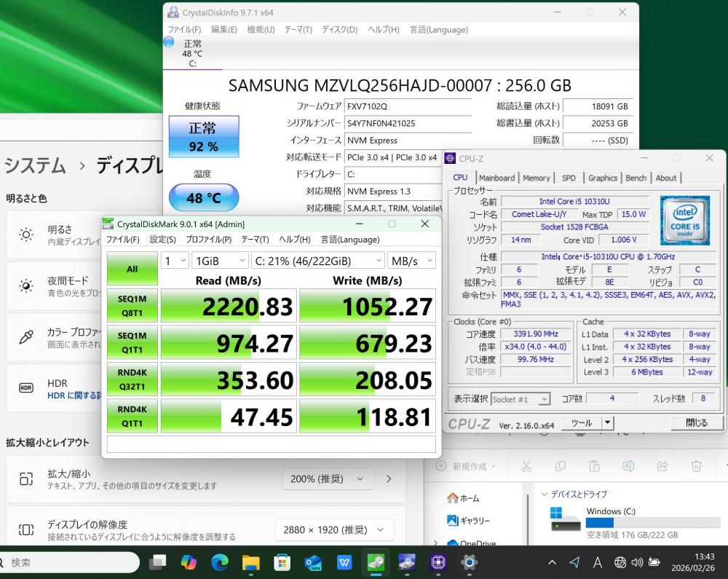
Task: Expand the 200% scale dropdown
Action: pyautogui.click(x=328, y=478)
